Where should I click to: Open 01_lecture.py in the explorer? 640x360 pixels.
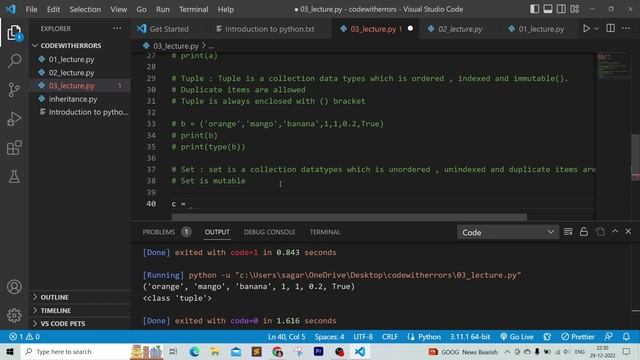(71, 59)
